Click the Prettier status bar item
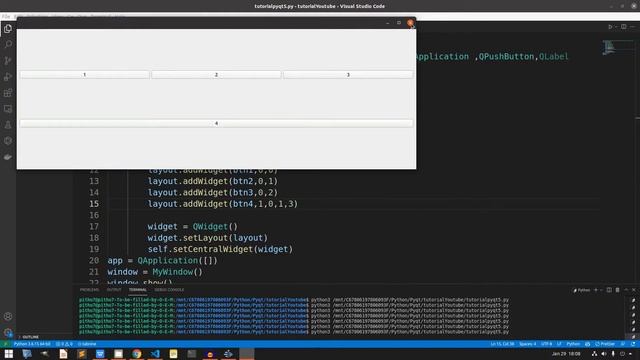Image resolution: width=640 pixels, height=360 pixels. [x=605, y=344]
